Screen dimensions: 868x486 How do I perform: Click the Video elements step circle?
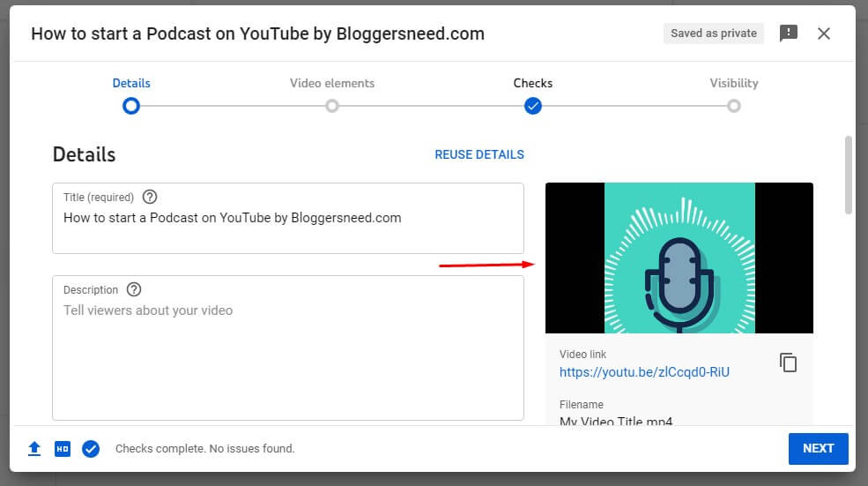point(332,106)
